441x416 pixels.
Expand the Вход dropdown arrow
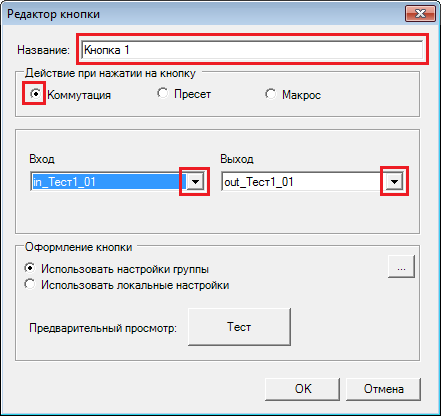coord(195,182)
